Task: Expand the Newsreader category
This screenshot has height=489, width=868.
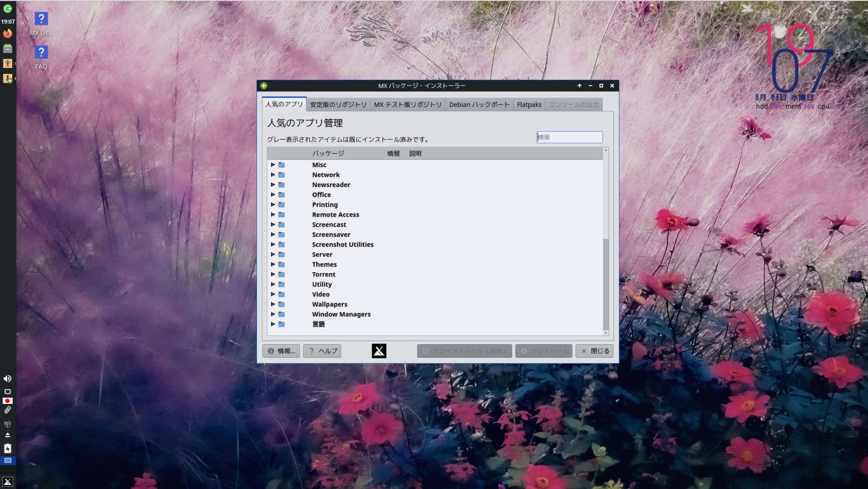Action: click(273, 185)
